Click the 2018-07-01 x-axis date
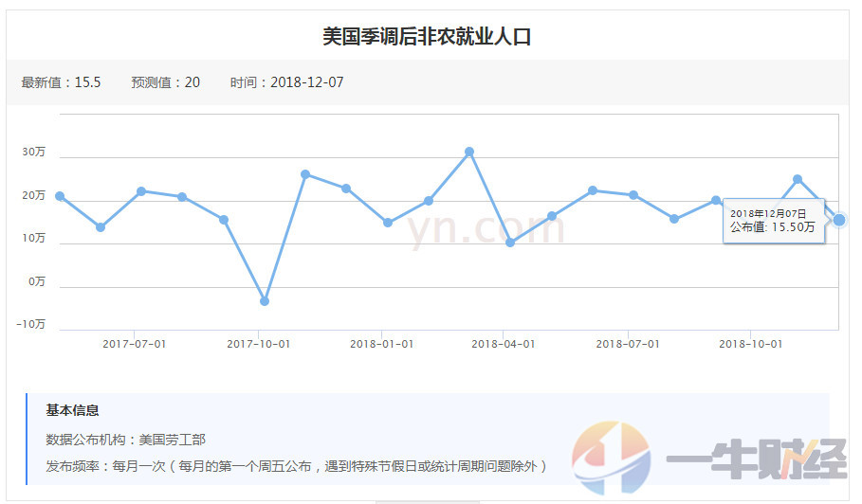 point(628,344)
